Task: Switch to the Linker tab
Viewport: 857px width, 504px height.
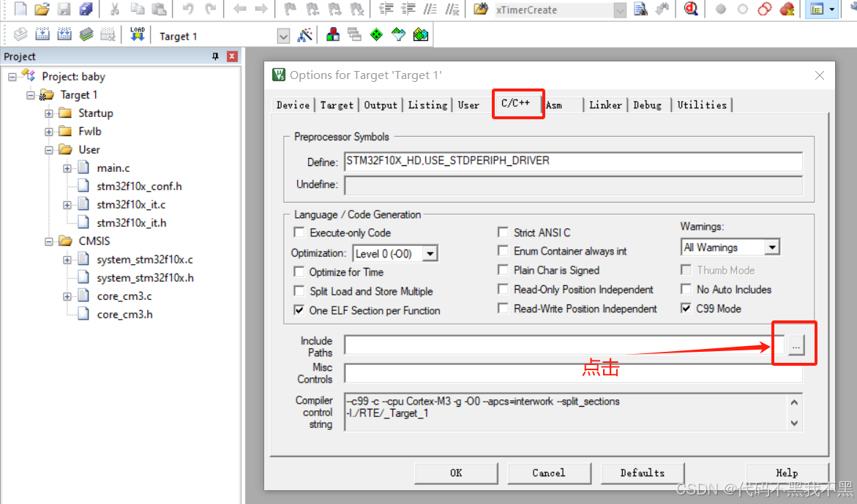Action: 605,105
